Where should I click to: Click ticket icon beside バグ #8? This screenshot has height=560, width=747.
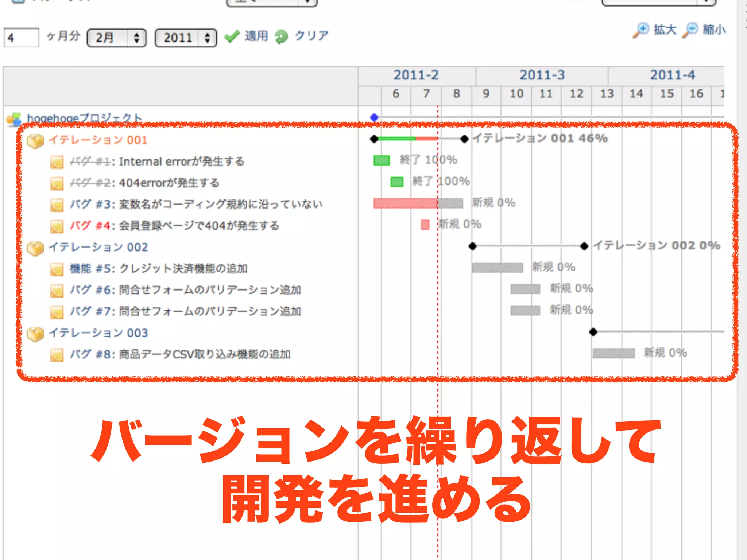pyautogui.click(x=57, y=355)
